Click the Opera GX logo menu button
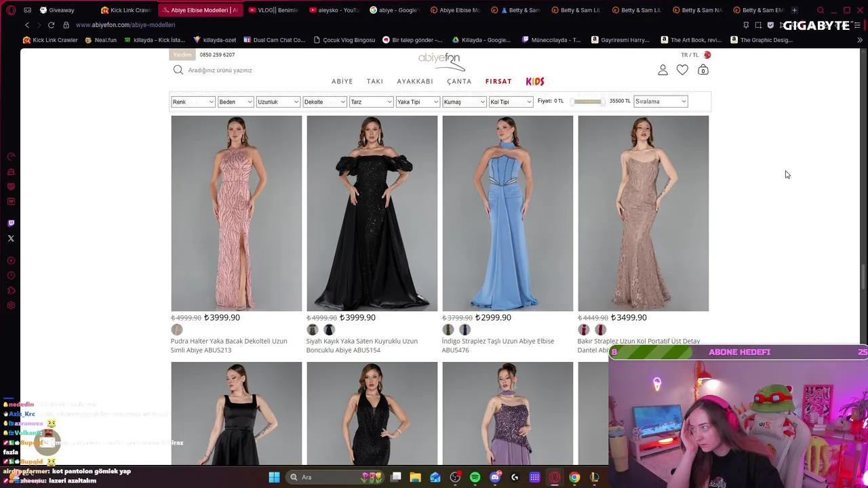 point(11,10)
